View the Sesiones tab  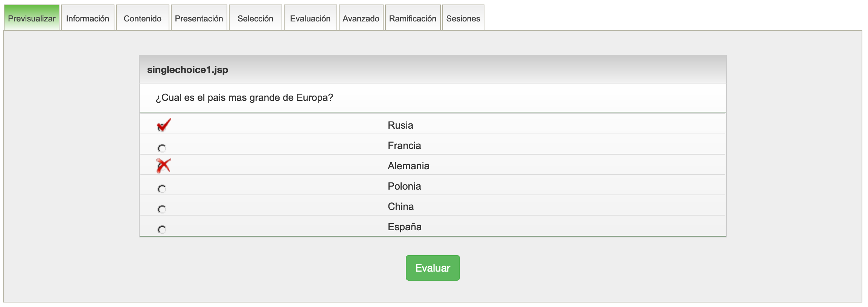(463, 18)
